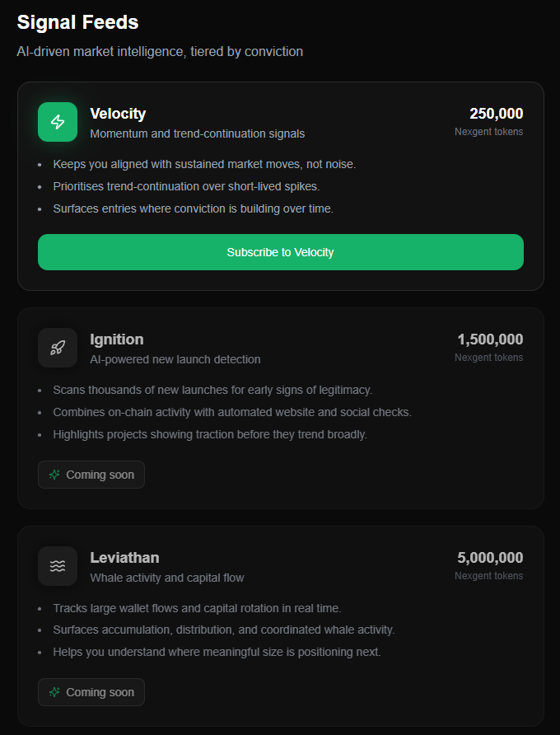Click the sparkle icon in Leviathan's Coming soon chip
The height and width of the screenshot is (735, 560).
54,692
